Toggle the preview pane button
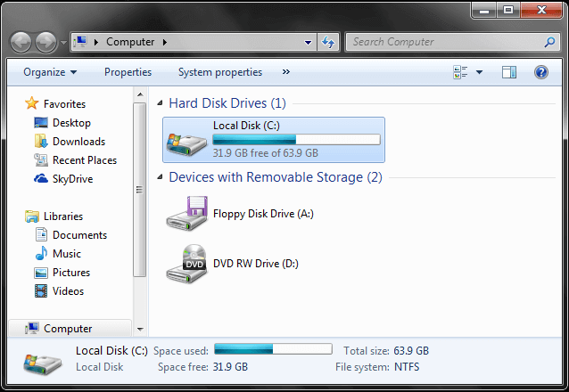Viewport: 569px width, 392px height. (x=509, y=72)
